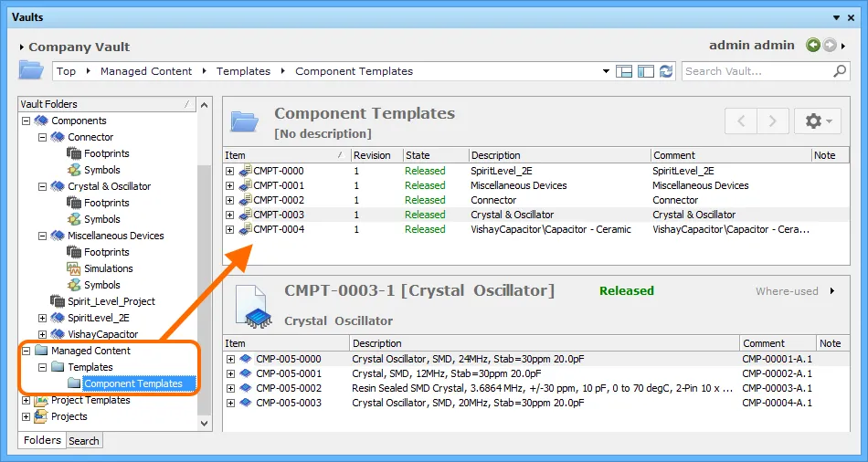Expand the Project Templates tree node
This screenshot has width=868, height=462.
pos(26,400)
